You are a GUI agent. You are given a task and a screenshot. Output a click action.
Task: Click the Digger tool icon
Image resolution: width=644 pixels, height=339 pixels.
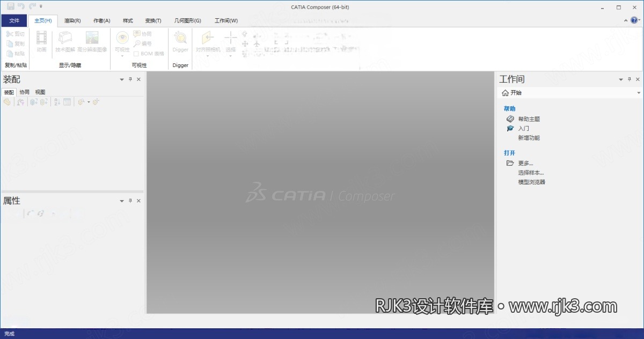coord(180,37)
